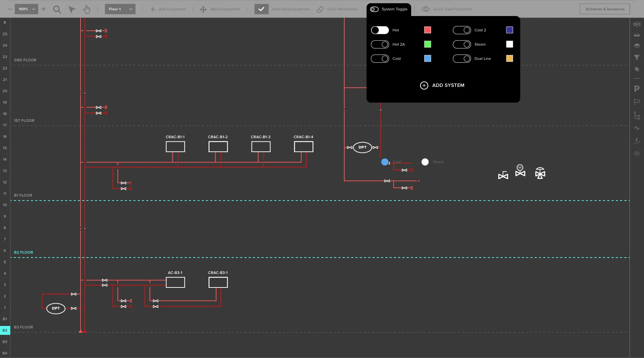Click Add Equipment in toolbar
Viewport: 644px width, 358px height.
point(168,9)
